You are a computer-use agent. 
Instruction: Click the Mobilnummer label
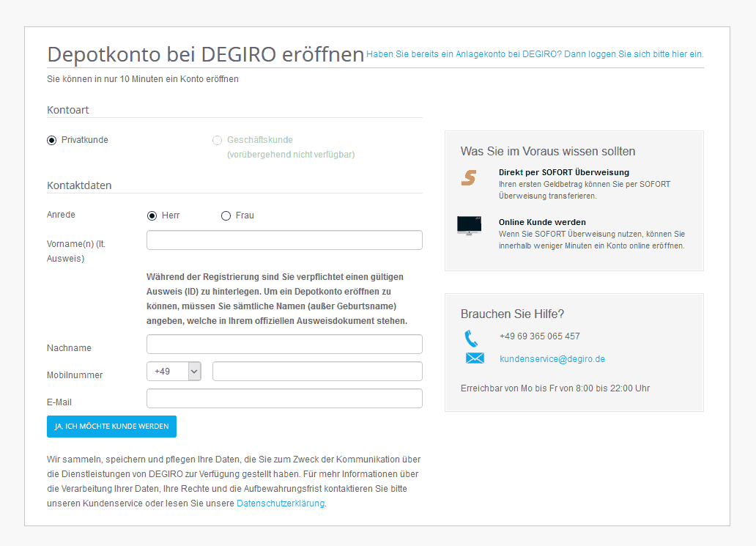75,375
